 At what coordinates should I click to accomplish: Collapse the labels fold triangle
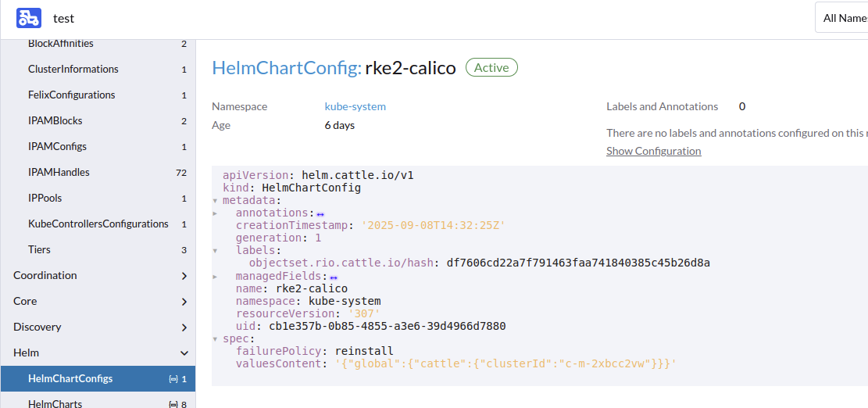(x=216, y=251)
